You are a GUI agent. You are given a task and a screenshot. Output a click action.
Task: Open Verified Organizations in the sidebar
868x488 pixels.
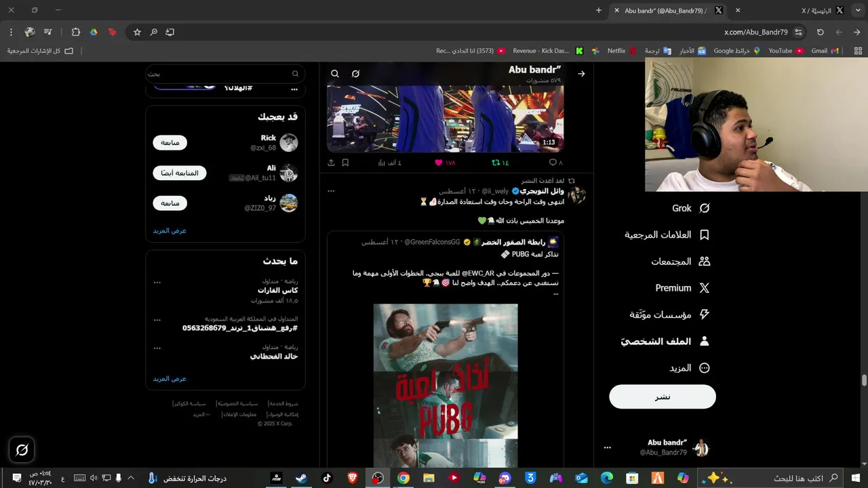669,314
